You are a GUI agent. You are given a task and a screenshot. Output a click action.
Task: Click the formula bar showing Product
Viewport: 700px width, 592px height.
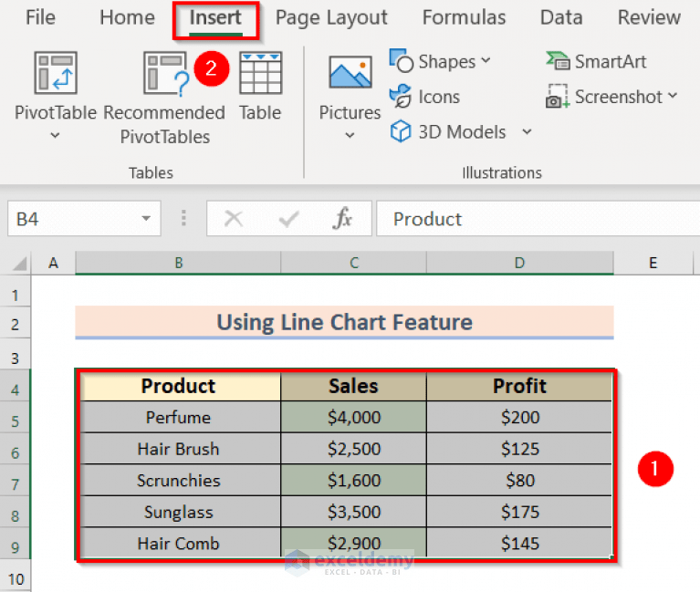538,219
